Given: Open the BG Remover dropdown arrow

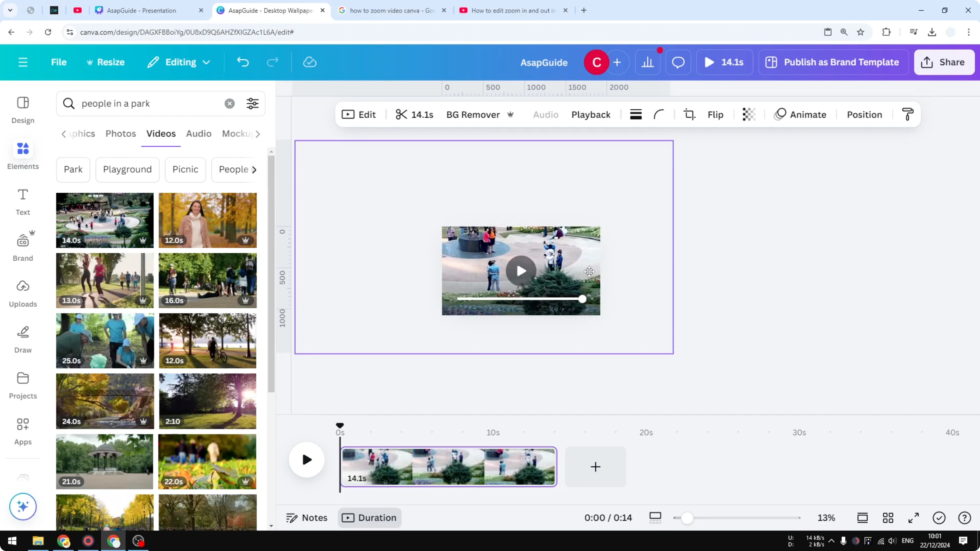Looking at the screenshot, I should tap(511, 114).
